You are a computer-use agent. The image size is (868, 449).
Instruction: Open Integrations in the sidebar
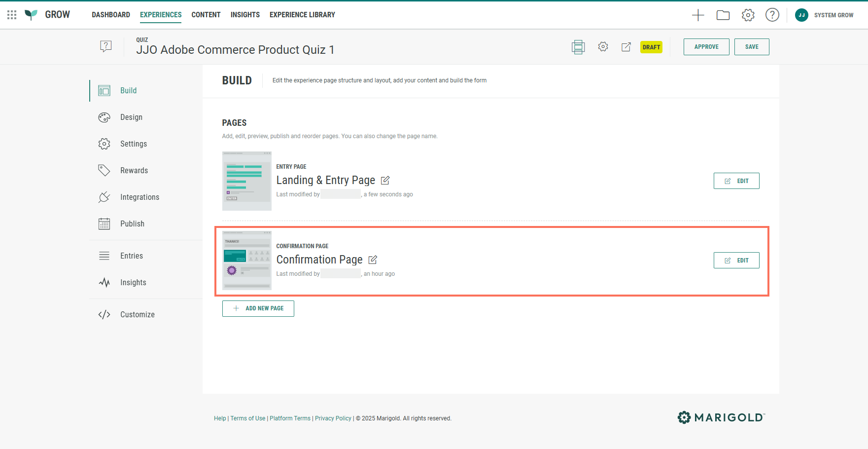[139, 197]
